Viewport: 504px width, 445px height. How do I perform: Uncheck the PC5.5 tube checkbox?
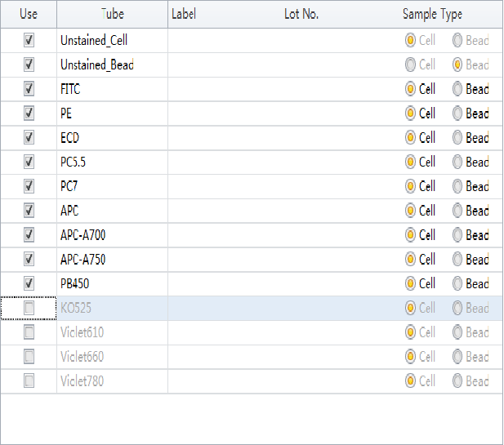click(29, 162)
